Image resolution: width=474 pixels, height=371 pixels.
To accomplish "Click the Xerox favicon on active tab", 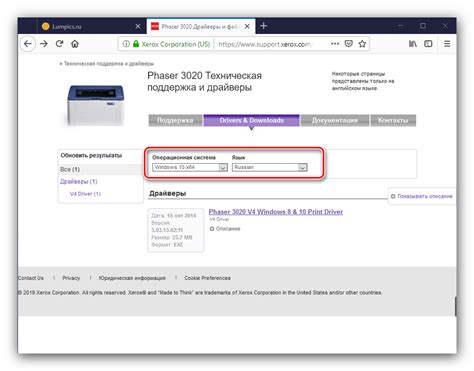I will (155, 26).
